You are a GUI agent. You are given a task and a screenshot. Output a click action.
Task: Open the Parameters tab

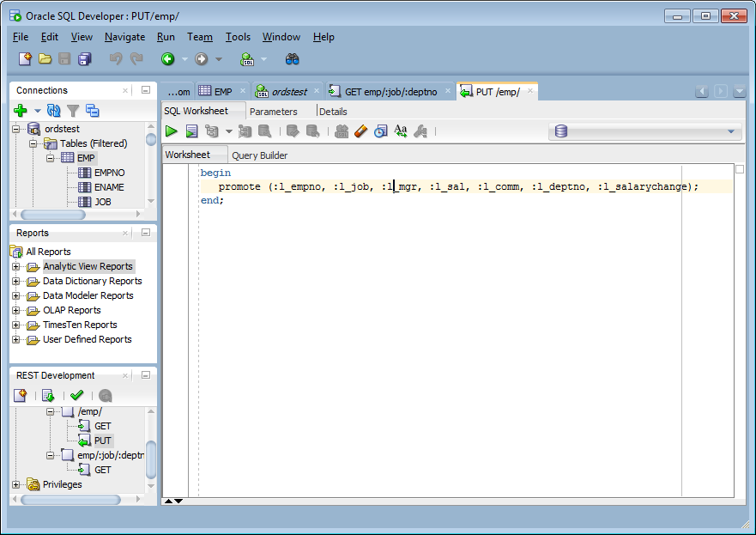tap(274, 112)
